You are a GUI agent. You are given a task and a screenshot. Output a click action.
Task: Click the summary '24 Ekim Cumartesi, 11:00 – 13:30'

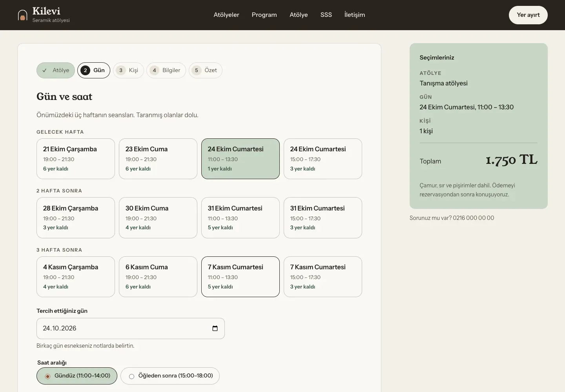[467, 107]
